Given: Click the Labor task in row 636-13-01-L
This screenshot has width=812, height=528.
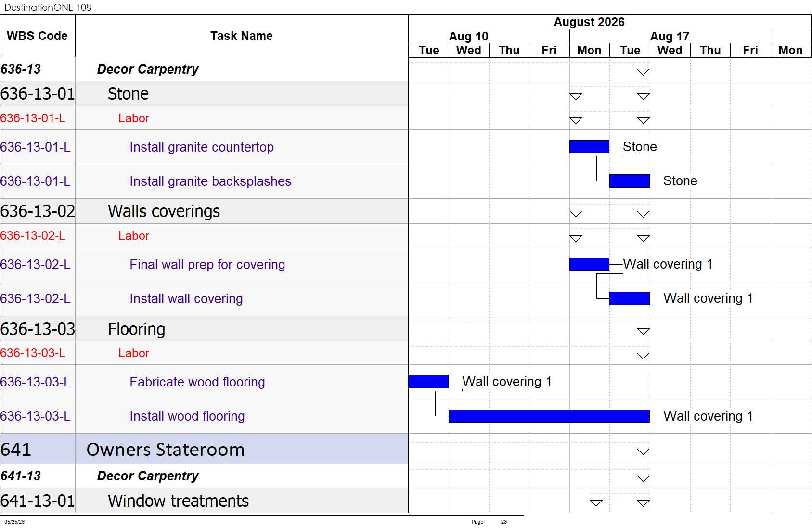Looking at the screenshot, I should pyautogui.click(x=134, y=118).
